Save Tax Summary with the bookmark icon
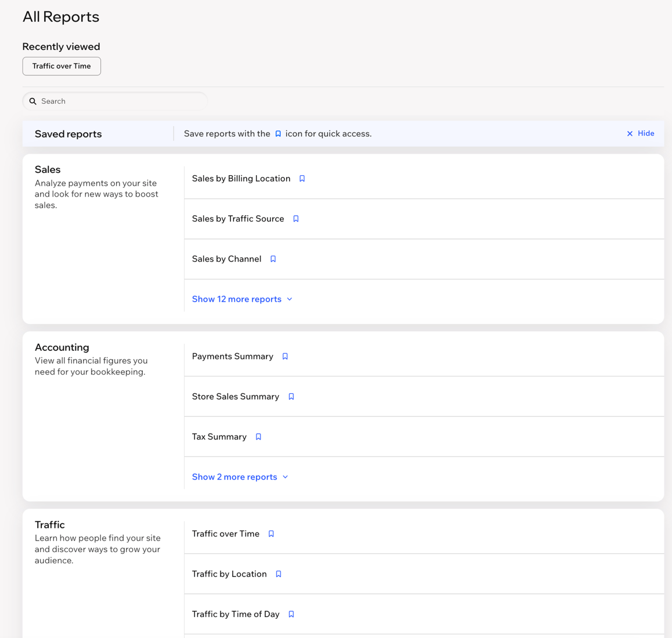The image size is (672, 638). point(258,437)
